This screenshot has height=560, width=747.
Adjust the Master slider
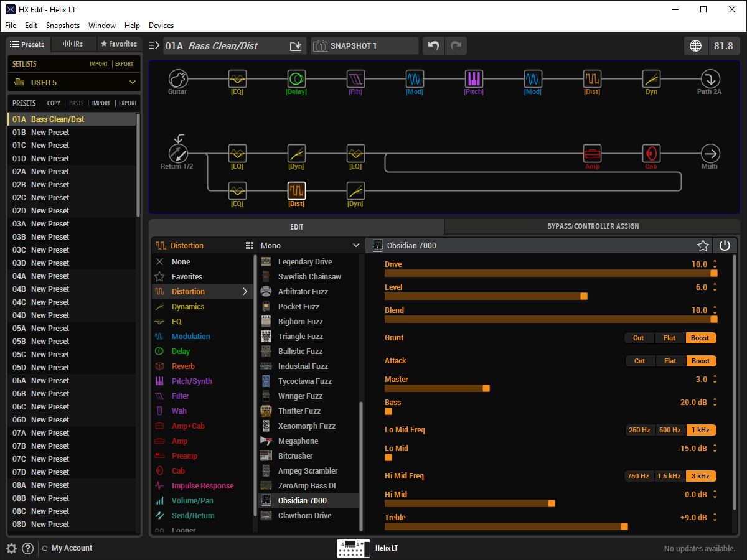coord(550,388)
